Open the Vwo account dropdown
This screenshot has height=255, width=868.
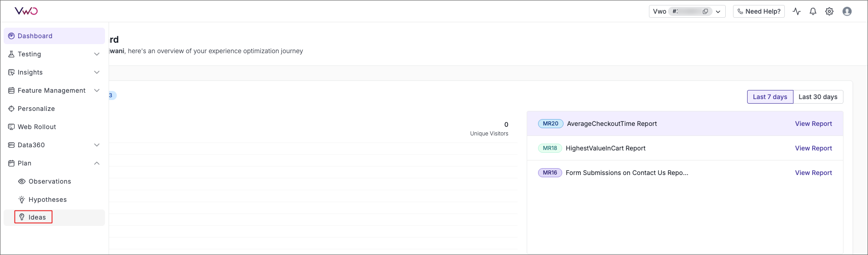point(687,11)
